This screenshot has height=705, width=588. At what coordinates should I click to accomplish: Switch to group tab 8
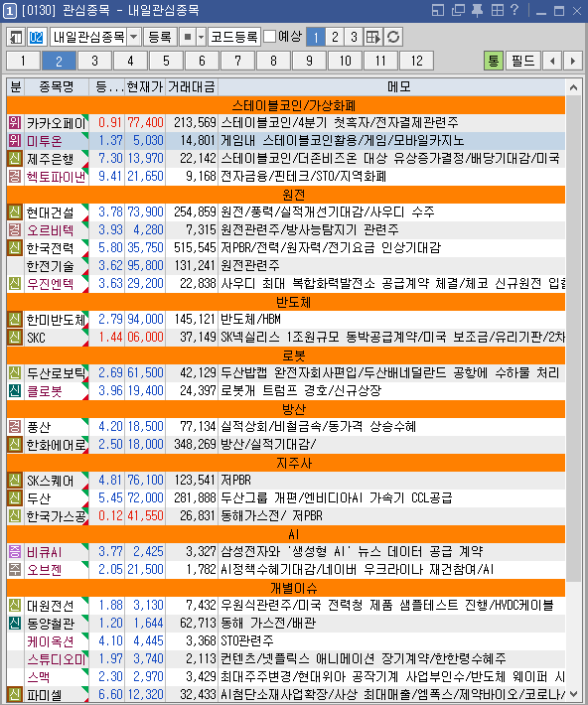[x=273, y=61]
